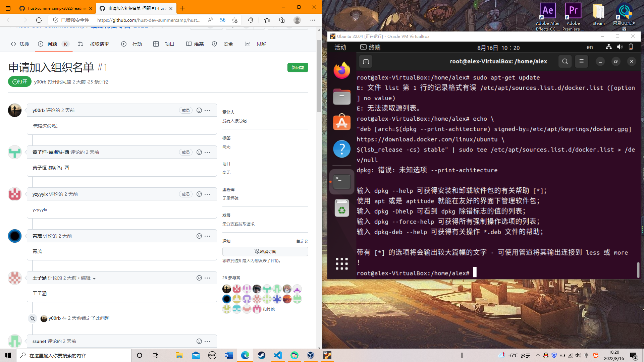This screenshot has width=644, height=362.
Task: Open Steam from Windows taskbar
Action: [x=262, y=355]
